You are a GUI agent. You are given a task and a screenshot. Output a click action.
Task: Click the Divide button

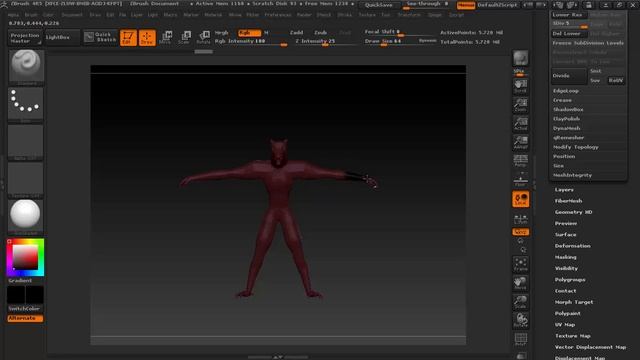[x=569, y=76]
